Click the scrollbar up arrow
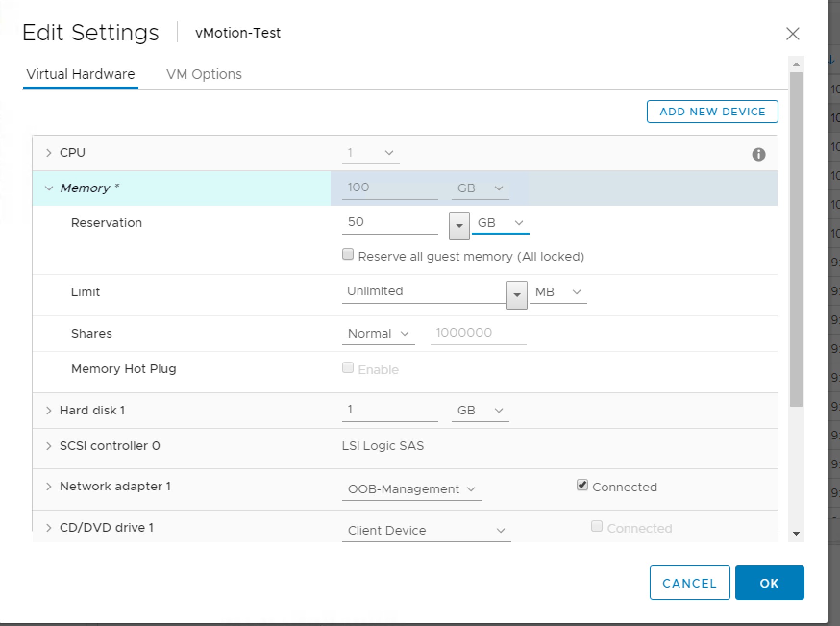This screenshot has height=626, width=840. [796, 64]
